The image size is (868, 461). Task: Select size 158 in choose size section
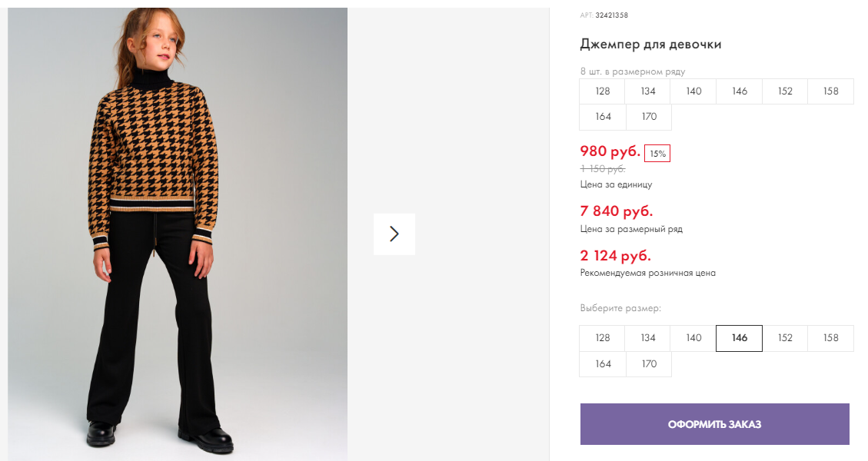[x=830, y=338]
